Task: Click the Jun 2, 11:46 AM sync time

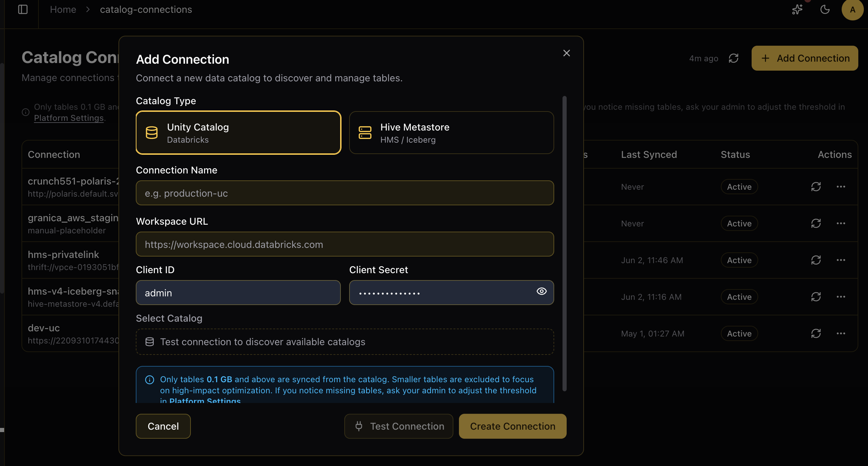Action: click(652, 260)
